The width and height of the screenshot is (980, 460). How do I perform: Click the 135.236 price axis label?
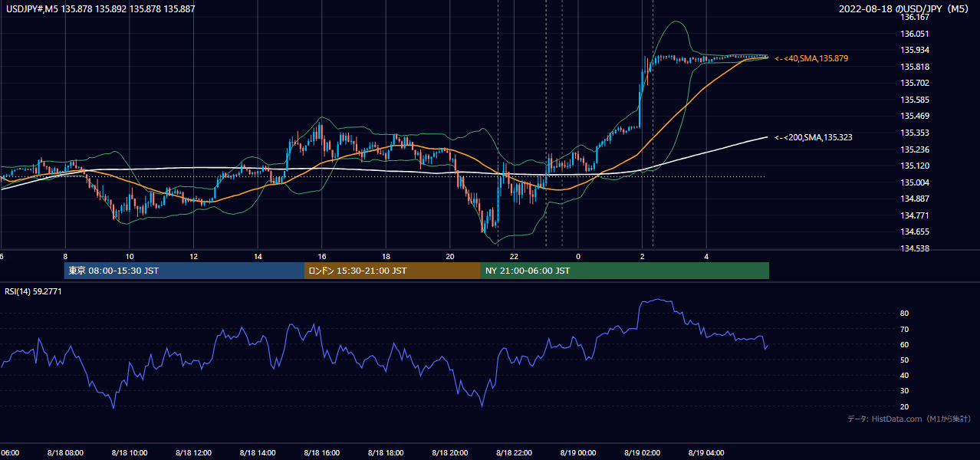(914, 149)
